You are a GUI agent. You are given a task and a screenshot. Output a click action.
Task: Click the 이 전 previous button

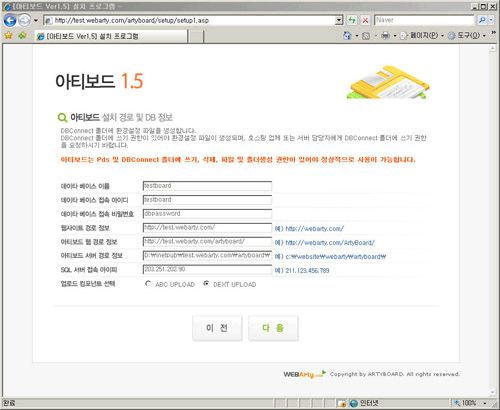tap(217, 328)
